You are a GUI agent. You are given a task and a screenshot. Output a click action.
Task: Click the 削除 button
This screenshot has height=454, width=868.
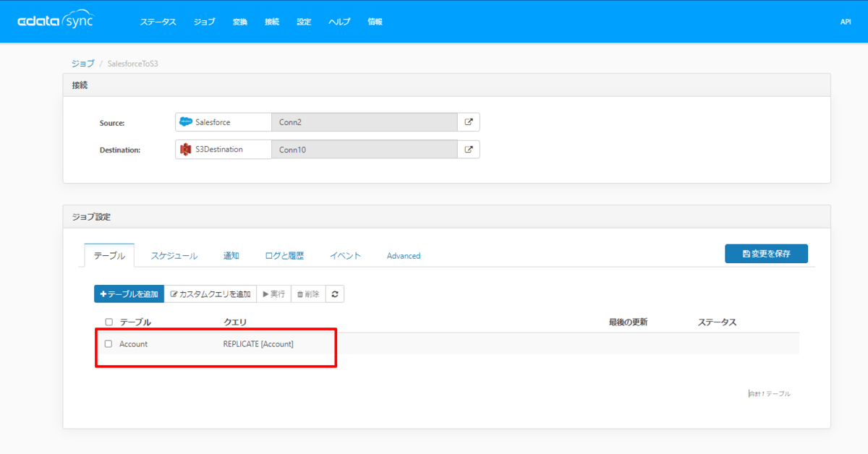(x=308, y=294)
